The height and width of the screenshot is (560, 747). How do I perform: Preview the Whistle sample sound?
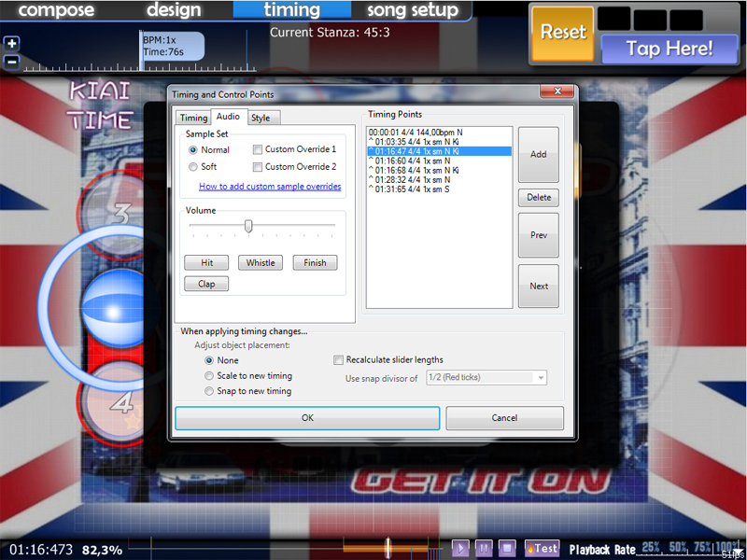(261, 263)
